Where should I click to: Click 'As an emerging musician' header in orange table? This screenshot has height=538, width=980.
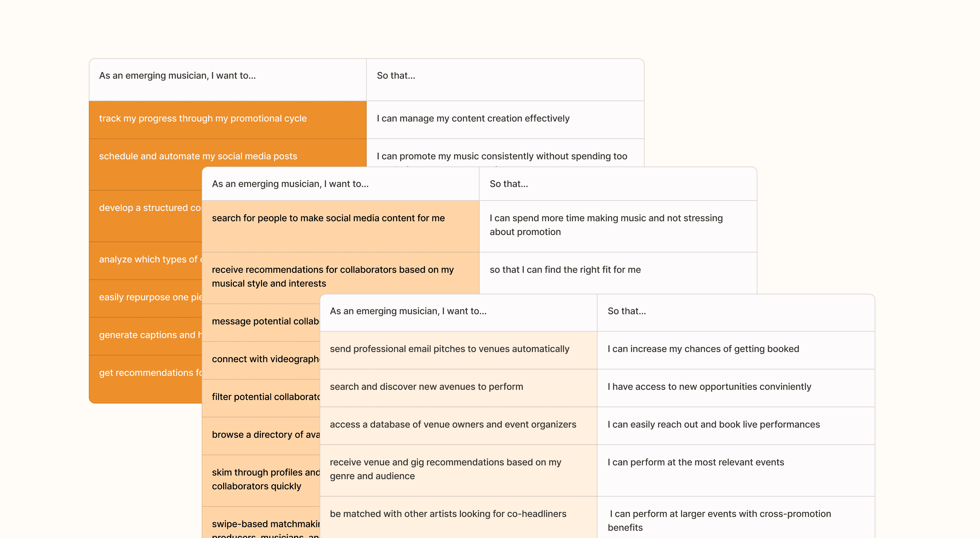pyautogui.click(x=228, y=79)
